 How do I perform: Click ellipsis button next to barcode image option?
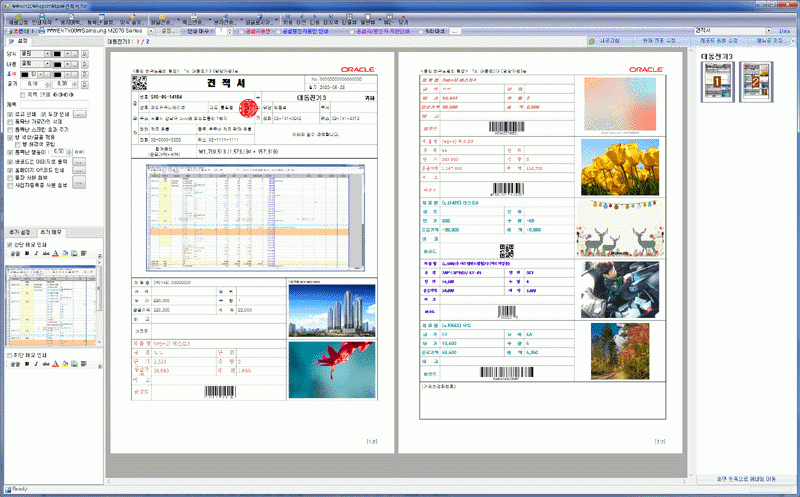79,162
